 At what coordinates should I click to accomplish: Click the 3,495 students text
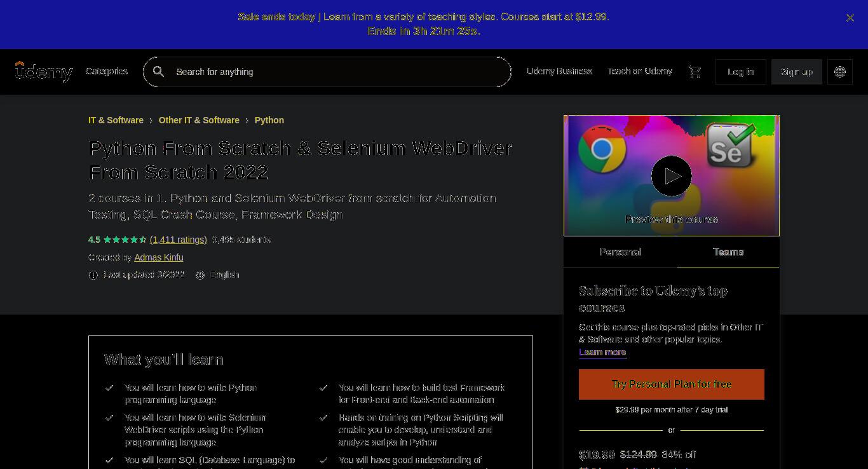coord(241,240)
